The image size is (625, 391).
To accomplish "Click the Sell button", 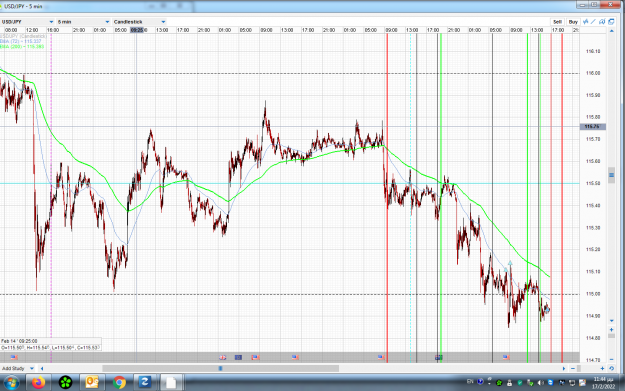I will pos(557,22).
